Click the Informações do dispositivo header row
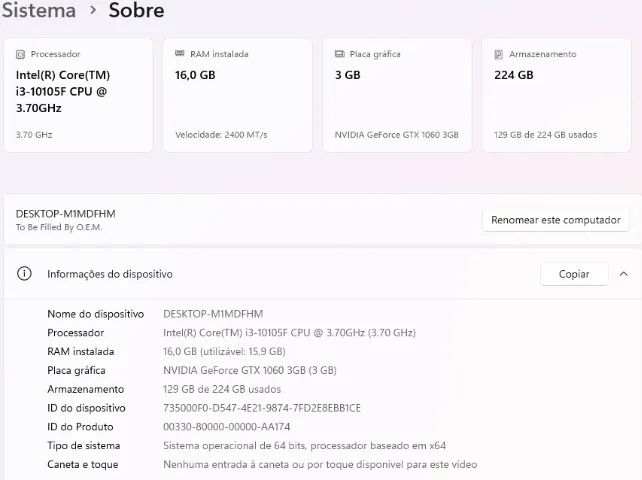 pos(321,274)
